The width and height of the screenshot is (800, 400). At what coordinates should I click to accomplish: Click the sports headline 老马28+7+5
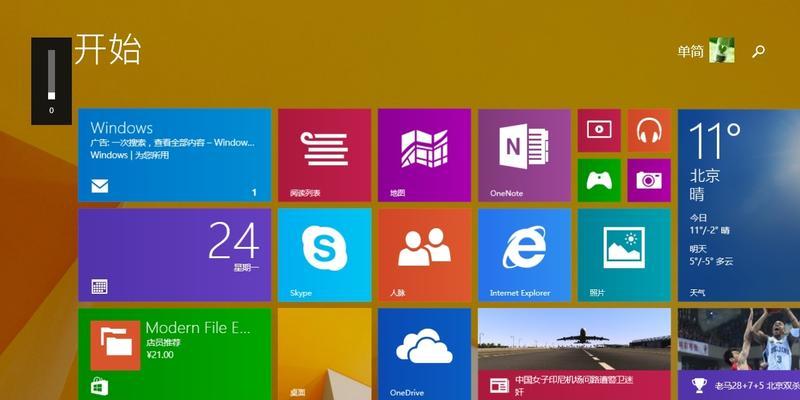coord(757,385)
